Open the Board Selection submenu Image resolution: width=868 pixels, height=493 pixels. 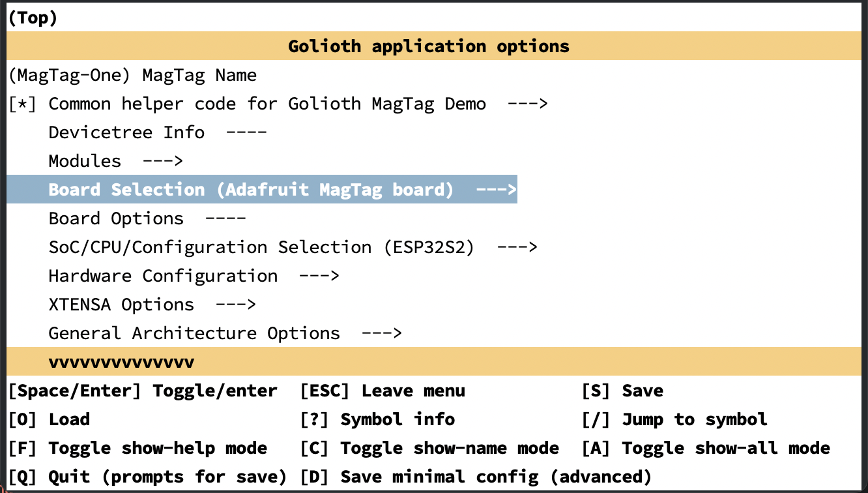[261, 189]
